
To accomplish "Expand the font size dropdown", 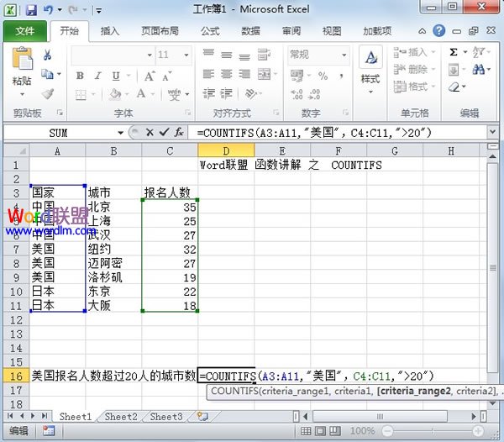I will coord(187,55).
